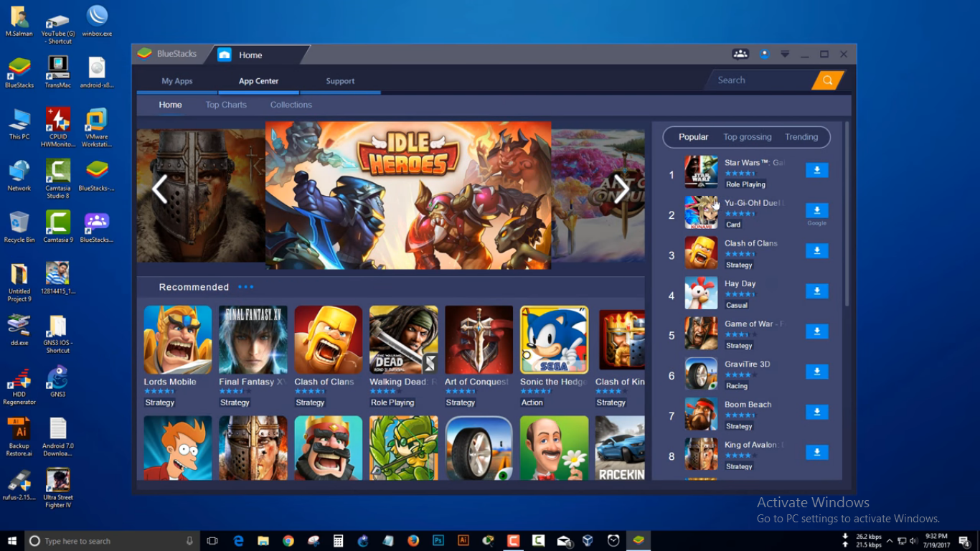Image resolution: width=980 pixels, height=551 pixels.
Task: Select the Ultra Street Fighter IV shortcut
Action: click(58, 488)
